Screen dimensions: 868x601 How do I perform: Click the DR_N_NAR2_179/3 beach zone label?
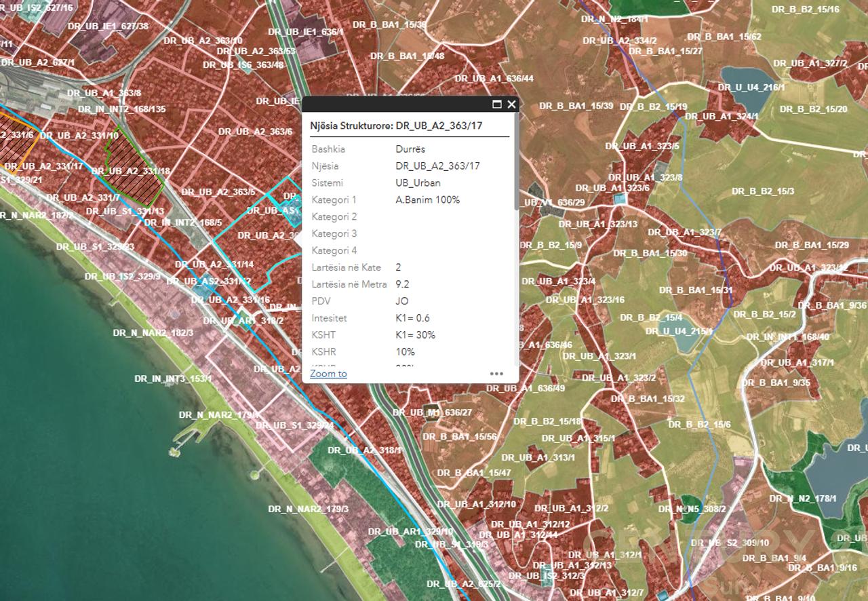pos(308,509)
